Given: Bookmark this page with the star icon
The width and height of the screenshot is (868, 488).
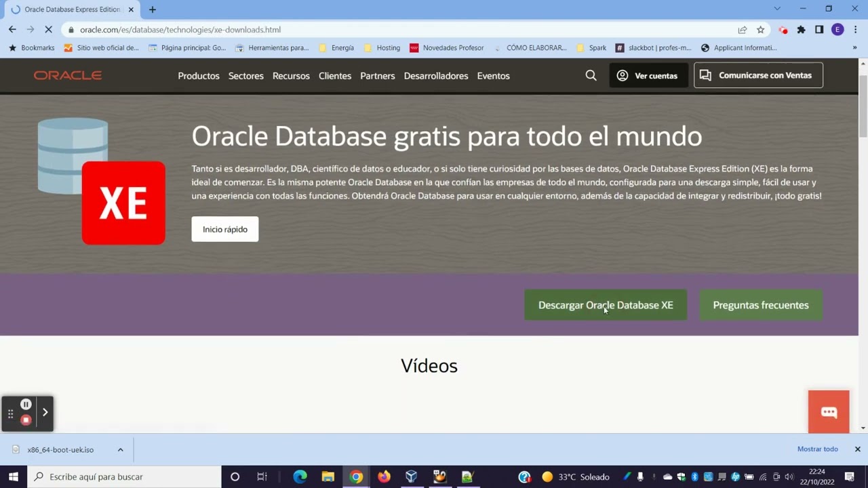Looking at the screenshot, I should tap(761, 30).
